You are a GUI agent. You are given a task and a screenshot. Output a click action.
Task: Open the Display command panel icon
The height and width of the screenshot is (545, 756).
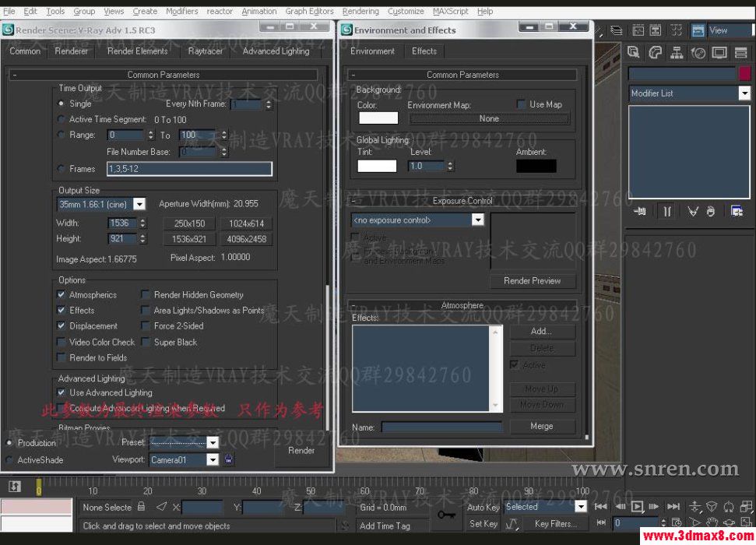[x=719, y=52]
